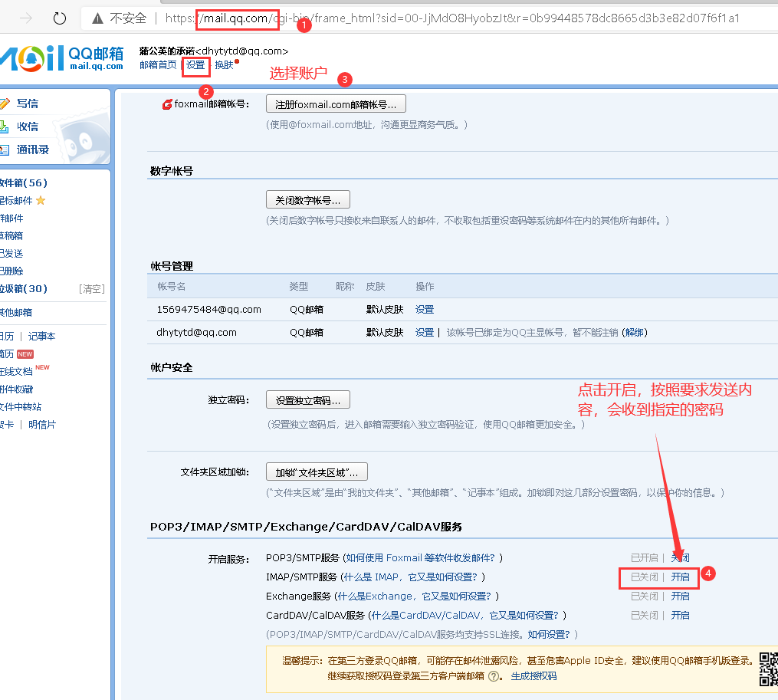Viewport: 778px width, 700px height.
Task: Click the 加锁"文件夹区域"... button
Action: point(317,472)
